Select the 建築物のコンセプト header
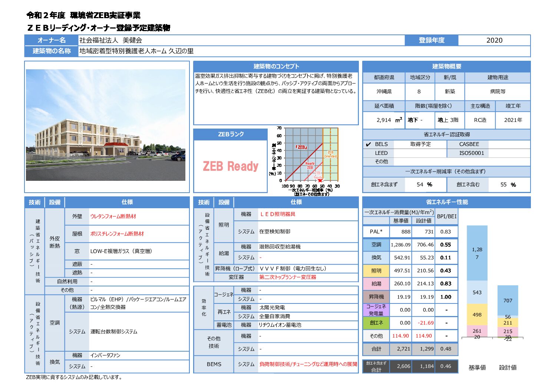The height and width of the screenshot is (392, 555). click(276, 66)
